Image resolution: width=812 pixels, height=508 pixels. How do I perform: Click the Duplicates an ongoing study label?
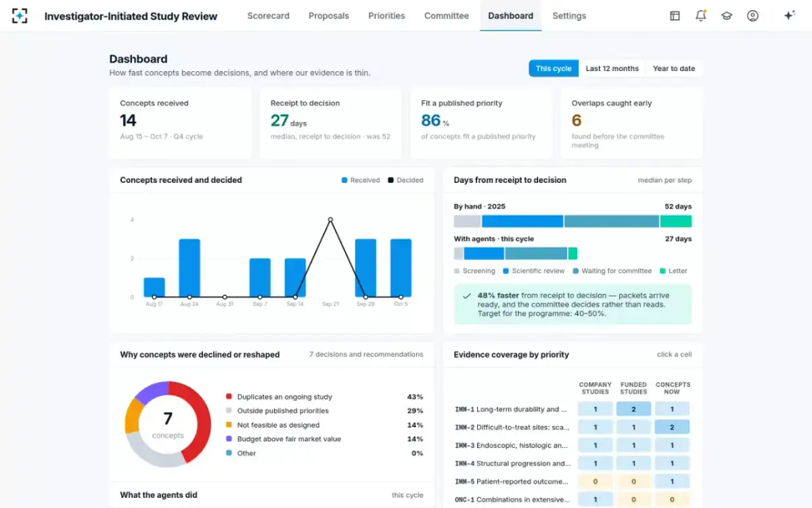coord(285,397)
